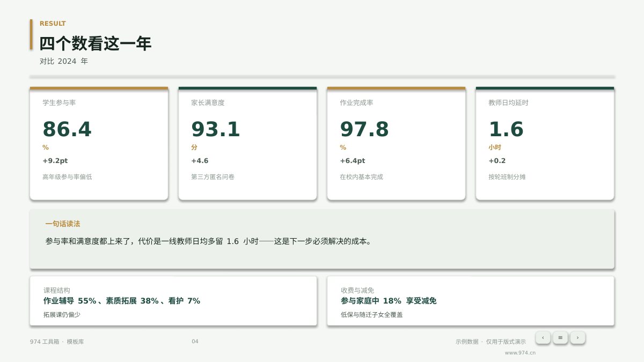Open the slide list menu icon
644x362 pixels.
(560, 337)
